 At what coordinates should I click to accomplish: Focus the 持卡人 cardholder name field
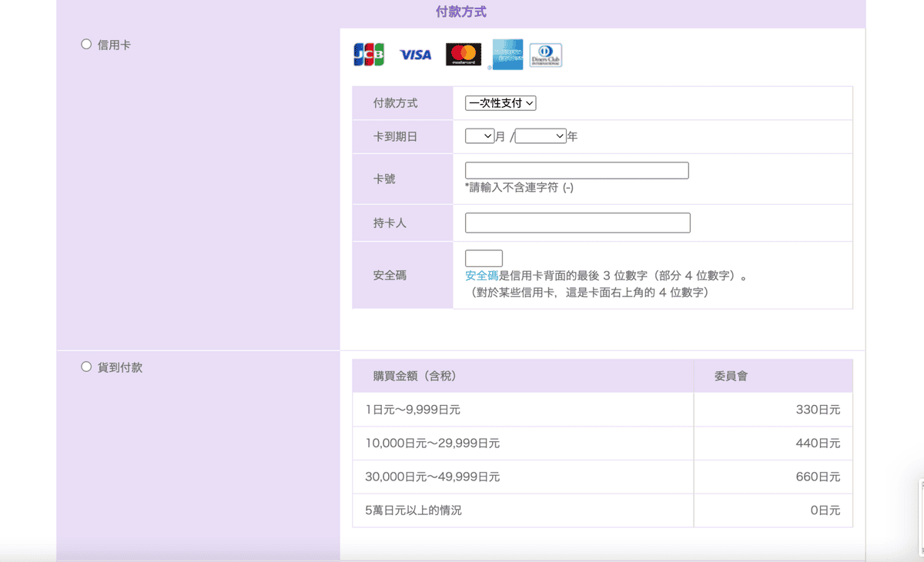[x=577, y=223]
